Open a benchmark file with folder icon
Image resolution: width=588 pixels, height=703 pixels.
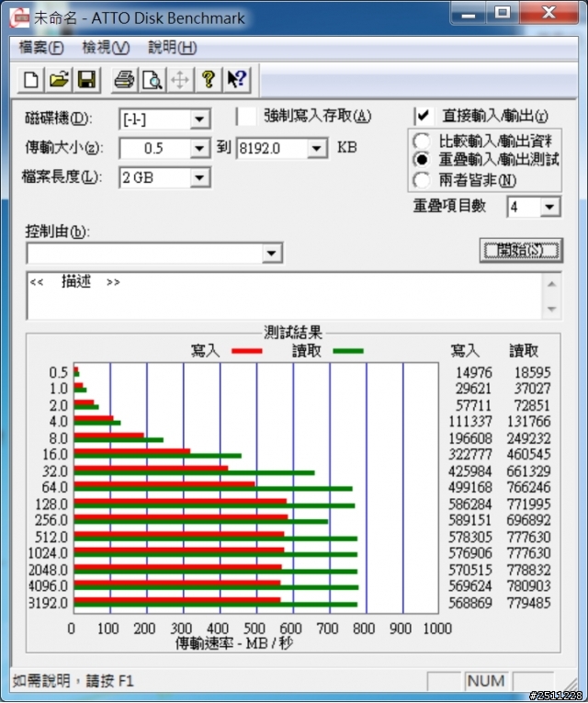(58, 80)
